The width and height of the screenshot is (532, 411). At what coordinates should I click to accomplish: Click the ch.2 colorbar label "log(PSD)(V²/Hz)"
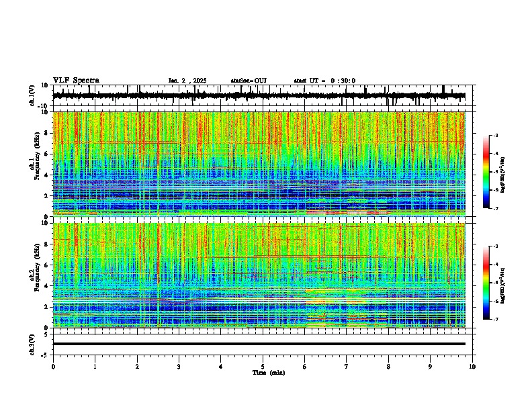click(502, 285)
